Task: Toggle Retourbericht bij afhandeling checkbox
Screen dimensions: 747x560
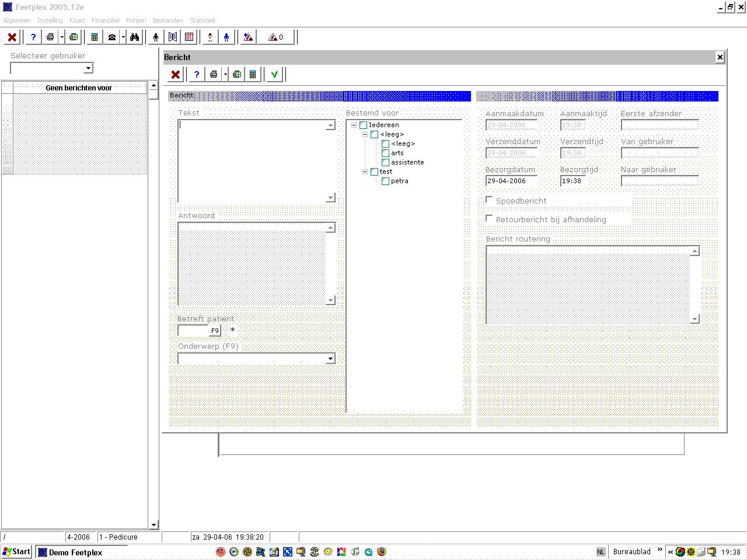Action: (x=490, y=219)
